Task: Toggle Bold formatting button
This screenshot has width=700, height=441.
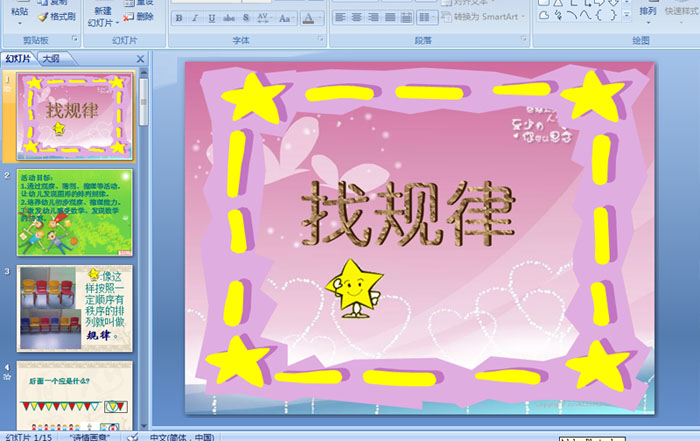Action: (x=179, y=18)
